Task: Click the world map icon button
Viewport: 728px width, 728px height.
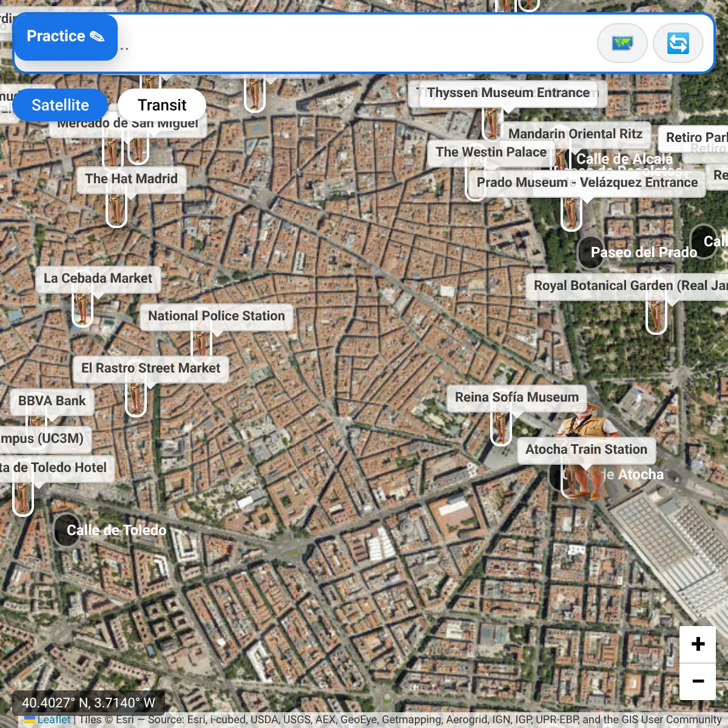Action: [x=622, y=43]
